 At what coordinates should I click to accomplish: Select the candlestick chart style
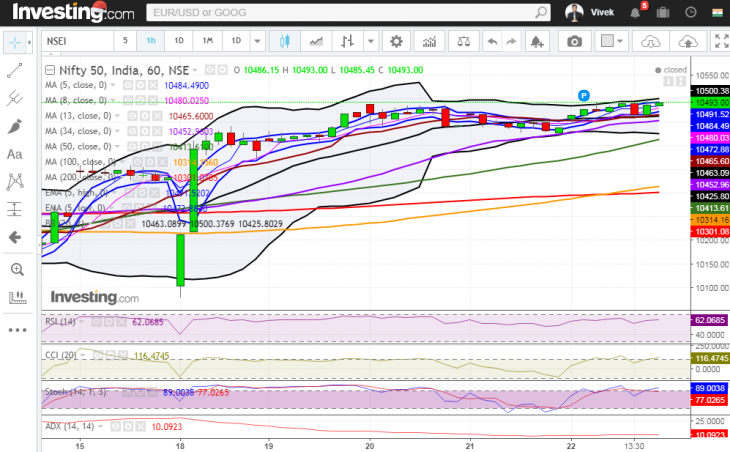(x=284, y=41)
